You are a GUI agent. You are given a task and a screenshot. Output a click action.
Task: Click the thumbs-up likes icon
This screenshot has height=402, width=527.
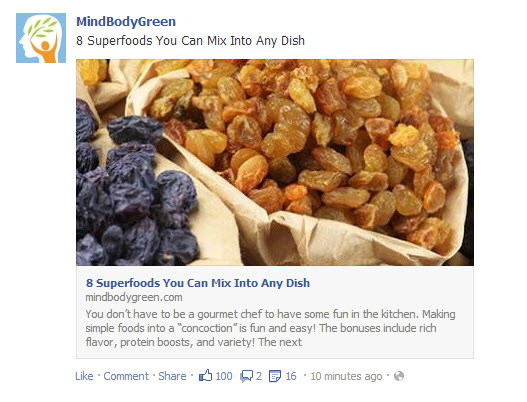tap(206, 375)
